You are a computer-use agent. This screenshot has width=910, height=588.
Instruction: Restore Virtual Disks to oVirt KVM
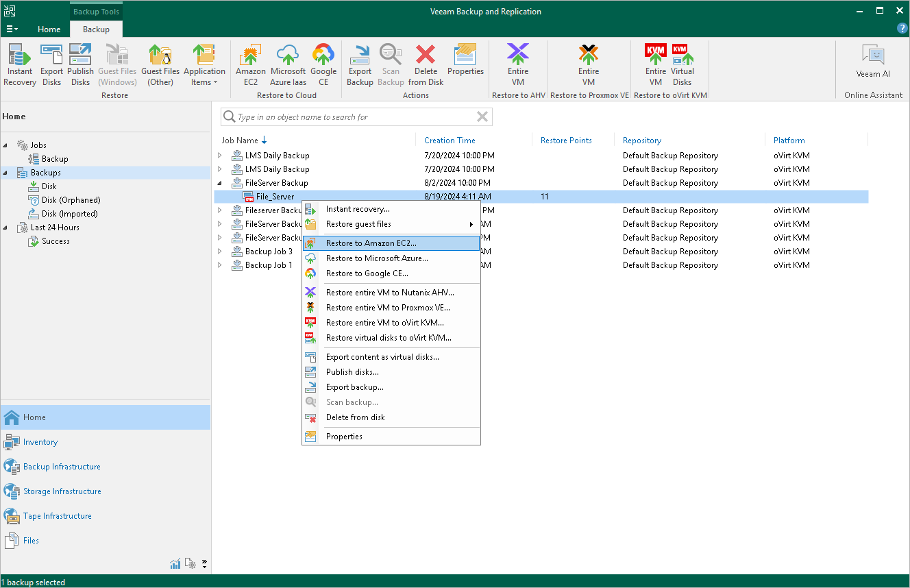682,65
